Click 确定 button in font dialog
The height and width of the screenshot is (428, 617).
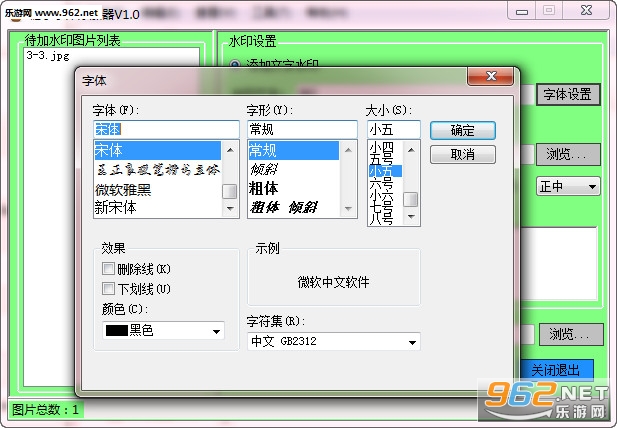pyautogui.click(x=463, y=130)
